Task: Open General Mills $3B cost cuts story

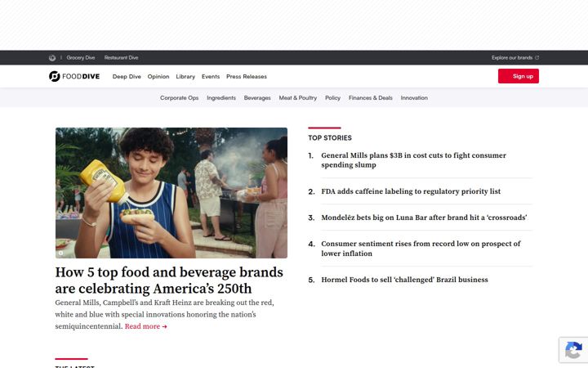Action: coord(413,160)
